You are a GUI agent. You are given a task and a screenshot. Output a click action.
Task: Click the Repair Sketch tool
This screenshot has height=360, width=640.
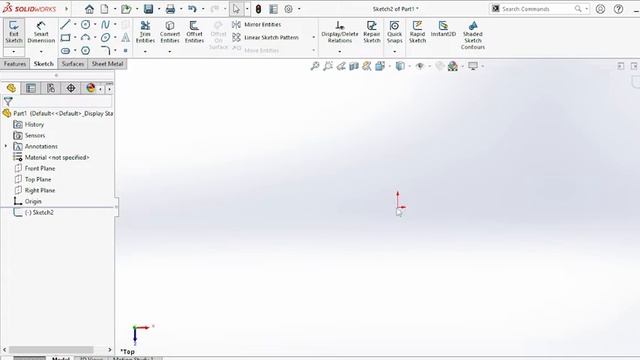[371, 32]
